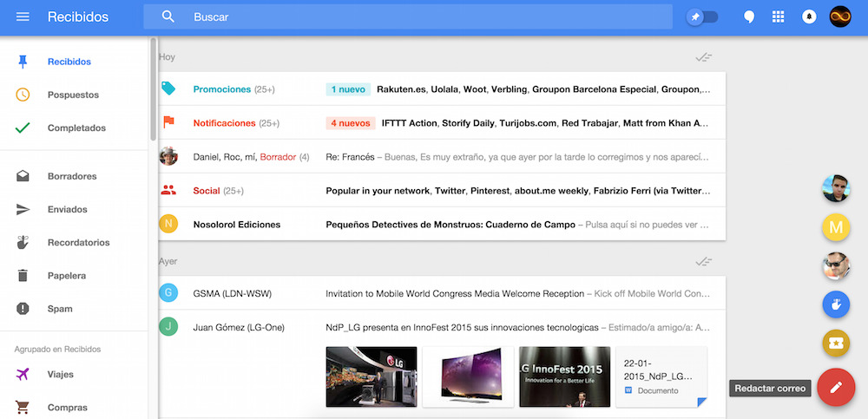Click the yellow M contact bubble

tap(836, 227)
